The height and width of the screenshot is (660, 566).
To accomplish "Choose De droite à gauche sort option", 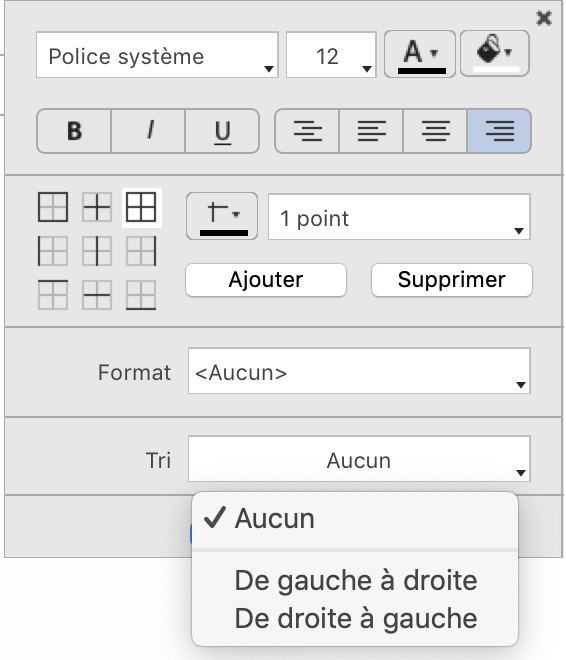I will click(356, 618).
